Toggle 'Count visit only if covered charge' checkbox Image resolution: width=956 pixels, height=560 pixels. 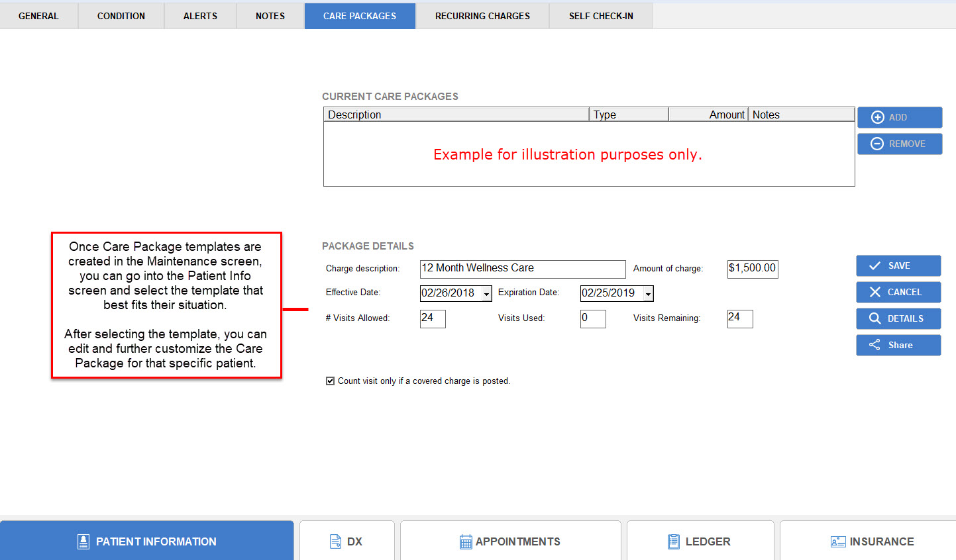(x=330, y=381)
